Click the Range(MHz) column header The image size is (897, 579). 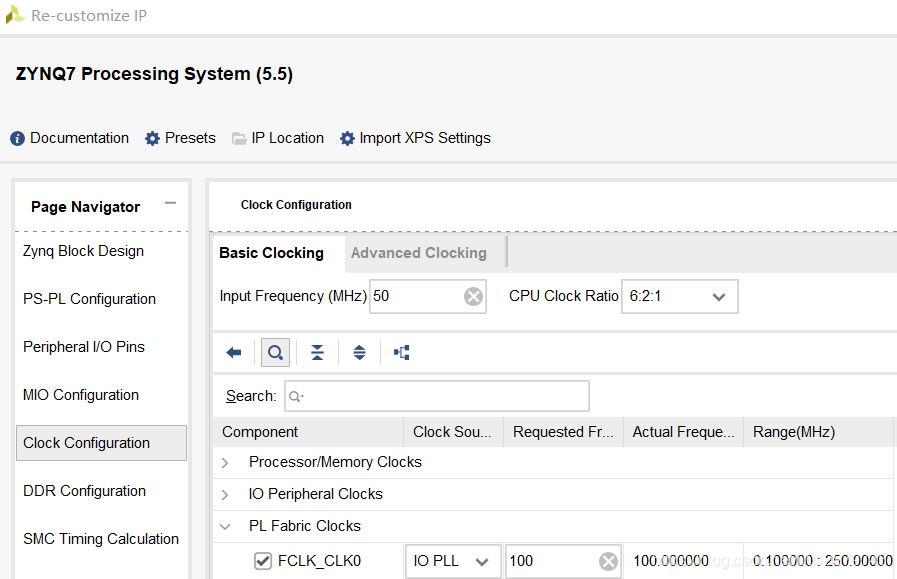click(818, 432)
